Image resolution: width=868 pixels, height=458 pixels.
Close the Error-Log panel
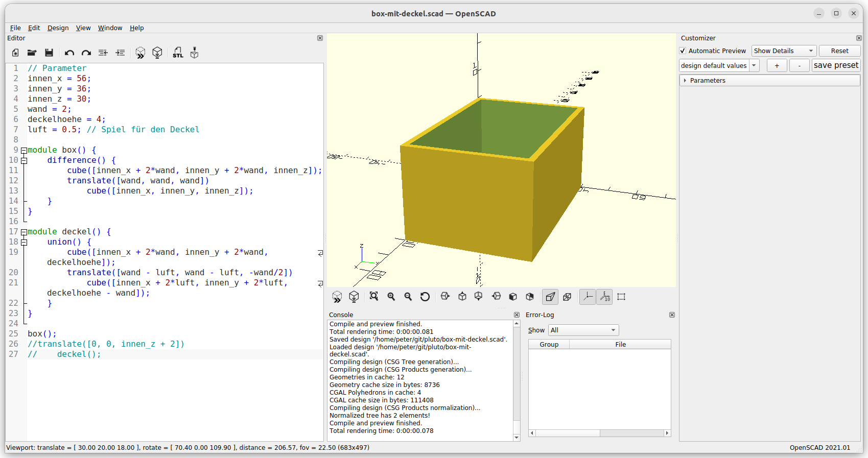coord(672,315)
